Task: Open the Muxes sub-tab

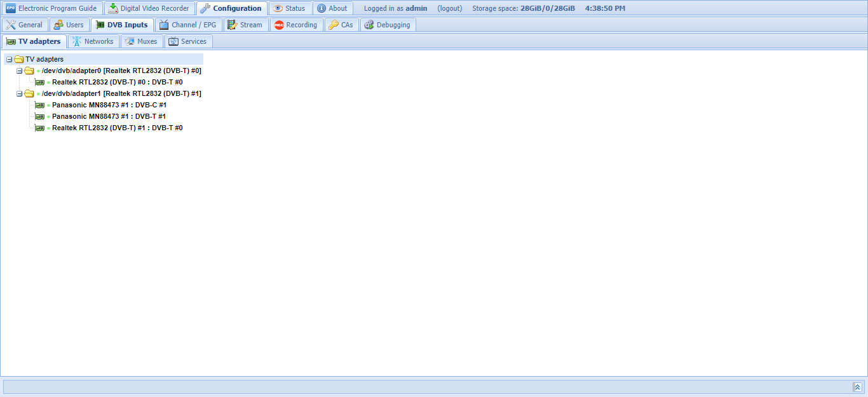Action: [140, 41]
